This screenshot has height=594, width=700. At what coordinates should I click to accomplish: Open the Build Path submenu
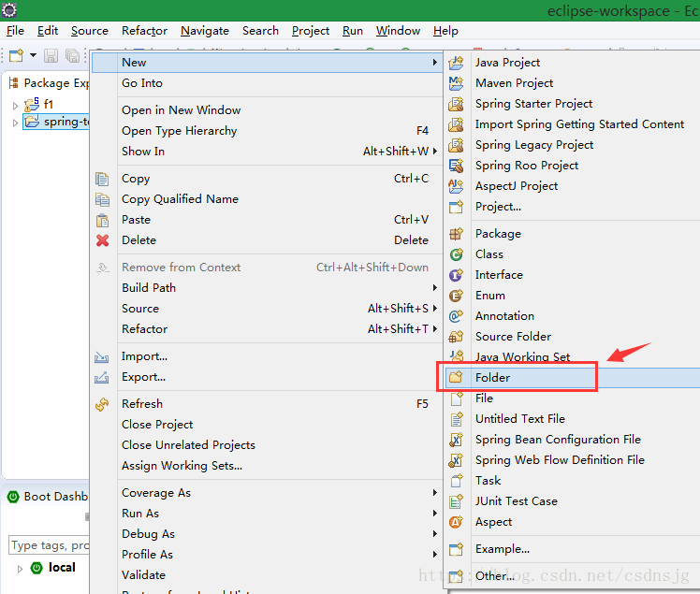267,288
